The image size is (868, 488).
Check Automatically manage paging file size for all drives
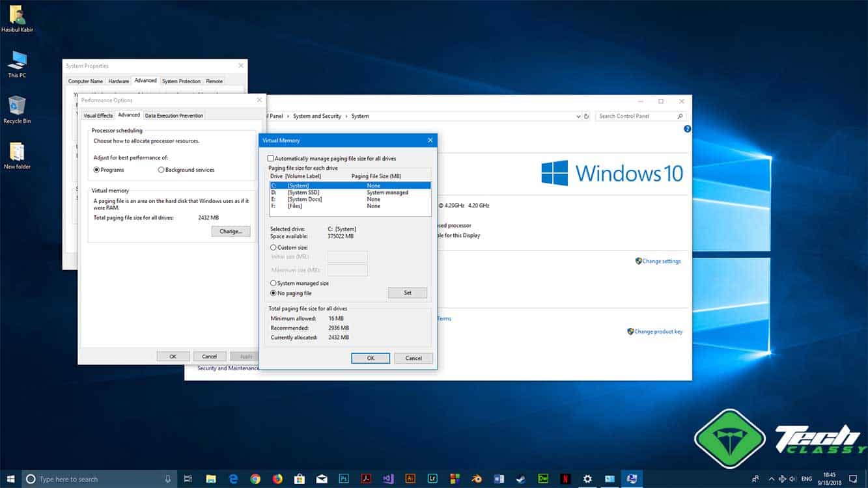coord(270,158)
